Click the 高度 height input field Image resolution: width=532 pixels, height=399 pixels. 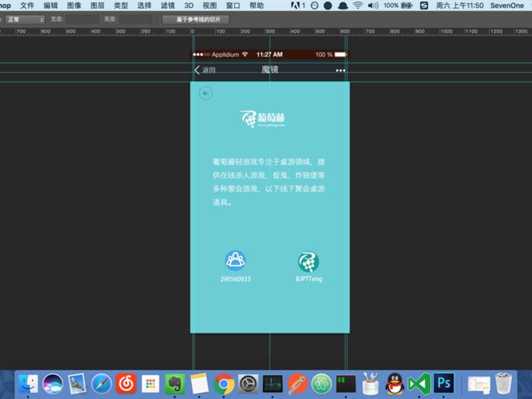click(136, 20)
